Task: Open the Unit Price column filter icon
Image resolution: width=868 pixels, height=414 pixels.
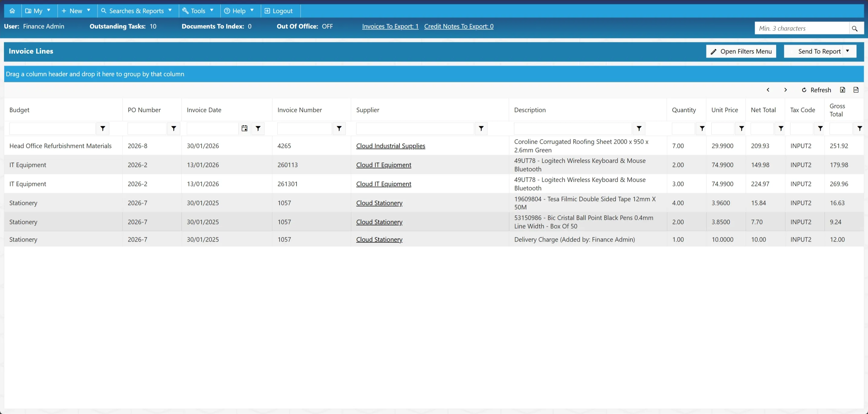Action: [x=741, y=128]
